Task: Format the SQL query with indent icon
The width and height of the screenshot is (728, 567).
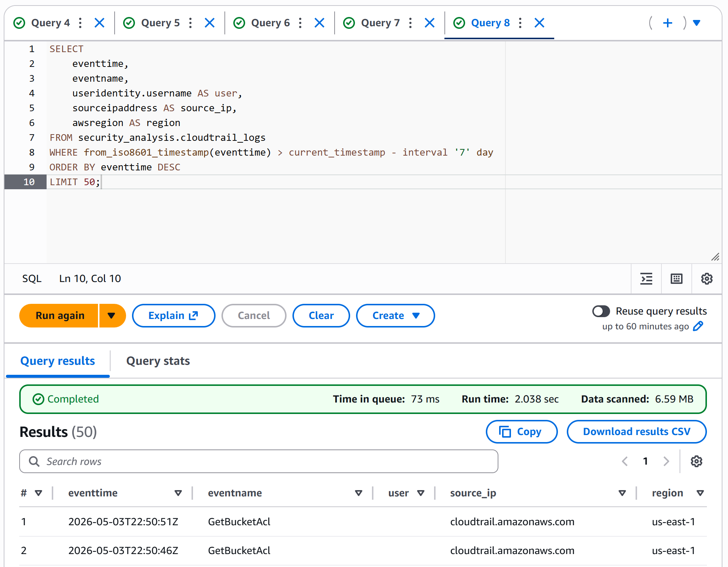Action: [646, 279]
